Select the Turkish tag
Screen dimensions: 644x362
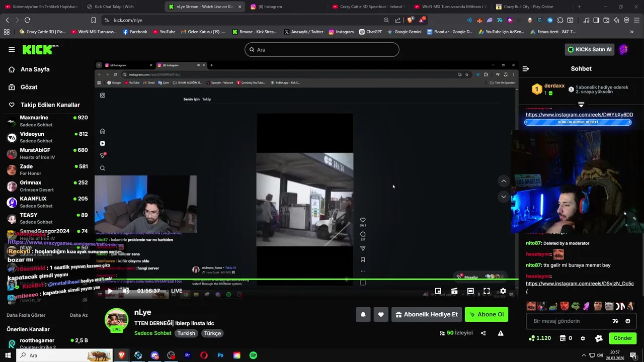click(186, 333)
